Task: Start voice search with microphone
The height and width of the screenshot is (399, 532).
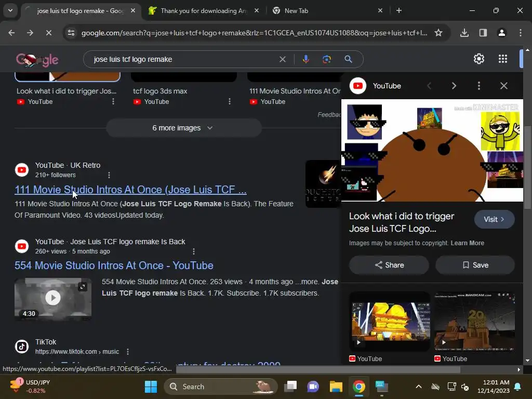Action: [305, 59]
